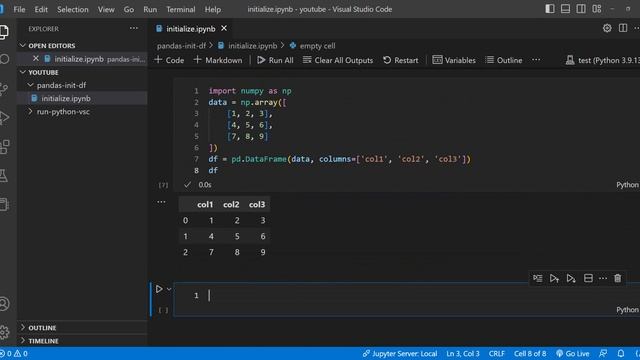Open Customize Layout icon
This screenshot has height=360, width=640.
(x=597, y=9)
